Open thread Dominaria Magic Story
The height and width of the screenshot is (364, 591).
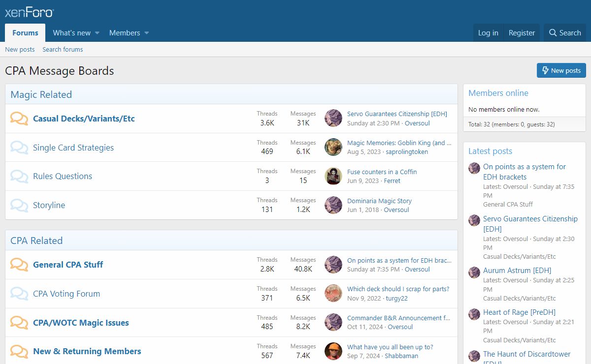(x=379, y=201)
